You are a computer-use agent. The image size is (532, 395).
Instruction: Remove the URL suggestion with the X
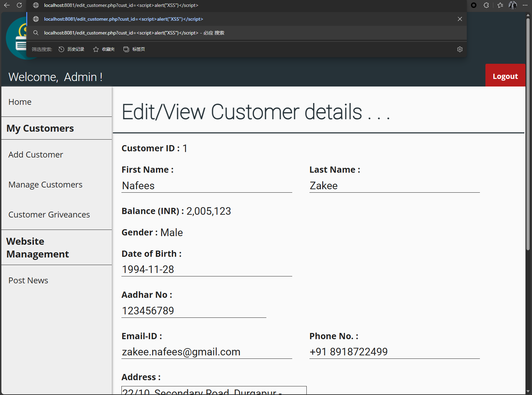click(460, 19)
